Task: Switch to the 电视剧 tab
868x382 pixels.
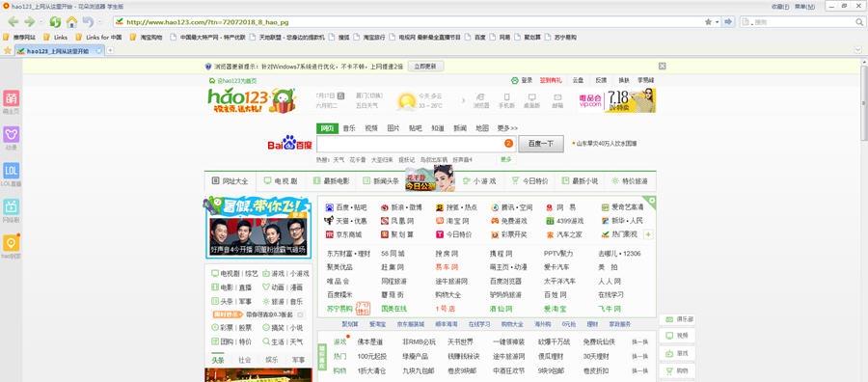Action: pos(281,181)
